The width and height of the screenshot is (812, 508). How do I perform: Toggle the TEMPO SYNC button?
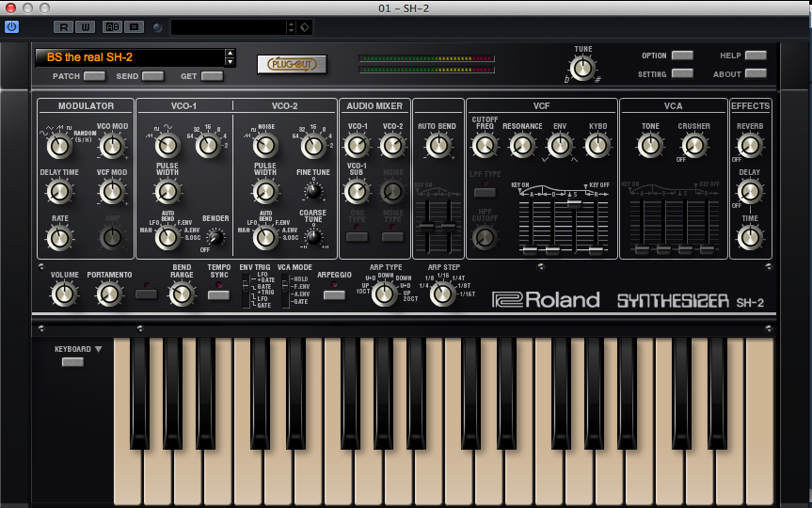point(218,295)
